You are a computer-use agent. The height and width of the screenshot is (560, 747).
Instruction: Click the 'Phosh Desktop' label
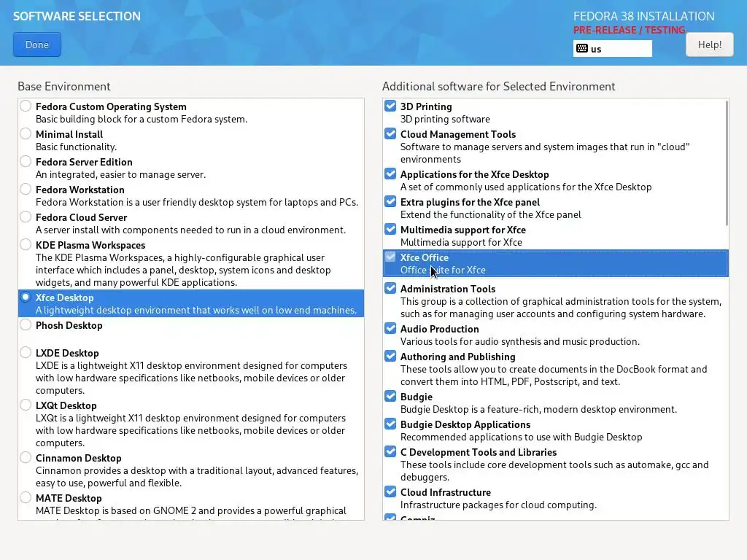coord(69,325)
